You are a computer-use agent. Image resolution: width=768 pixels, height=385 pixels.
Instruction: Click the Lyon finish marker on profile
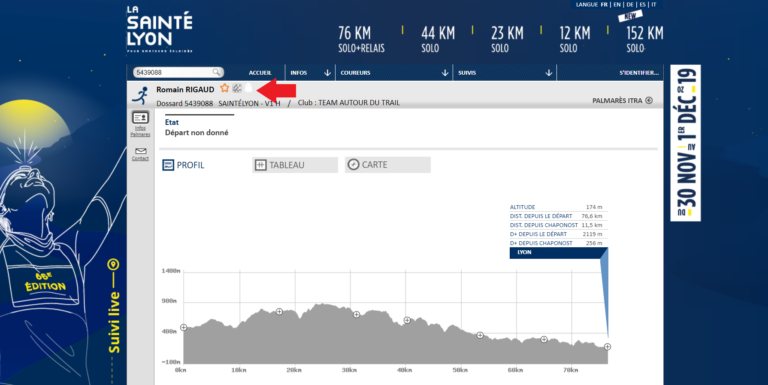(607, 347)
